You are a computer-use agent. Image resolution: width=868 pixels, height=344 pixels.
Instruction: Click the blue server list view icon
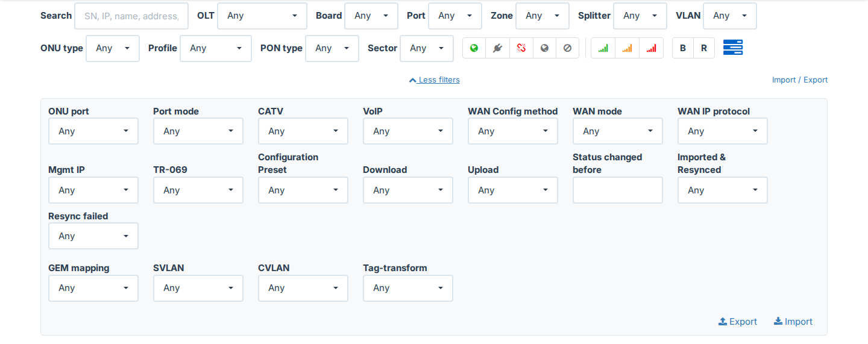733,48
